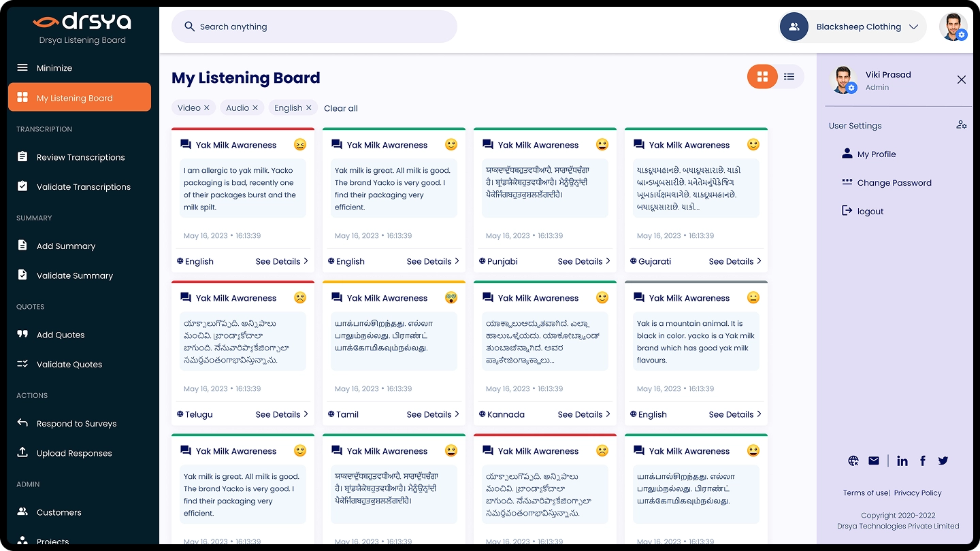Open My Listening Board in sidebar
This screenshot has width=980, height=551.
80,97
